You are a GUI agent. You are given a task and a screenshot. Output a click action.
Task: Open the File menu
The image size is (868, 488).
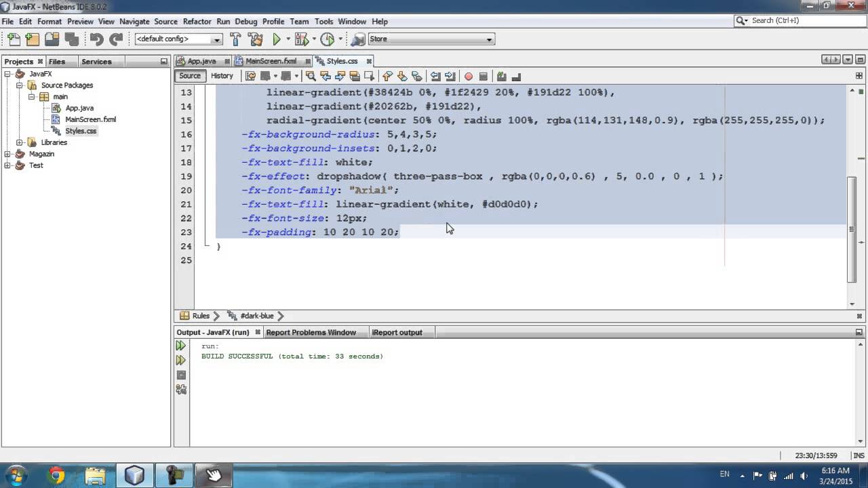(7, 21)
